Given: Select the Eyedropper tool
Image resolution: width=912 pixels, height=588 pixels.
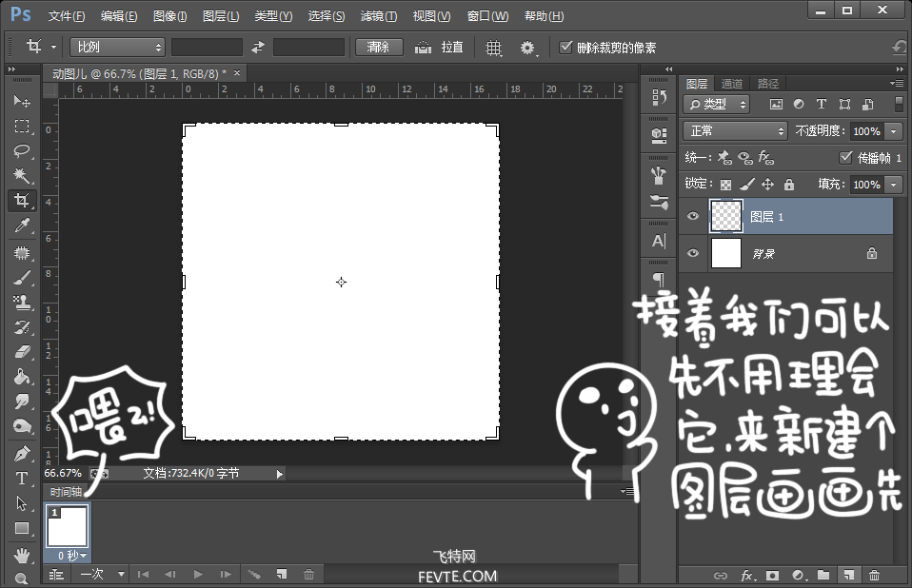Looking at the screenshot, I should point(21,225).
